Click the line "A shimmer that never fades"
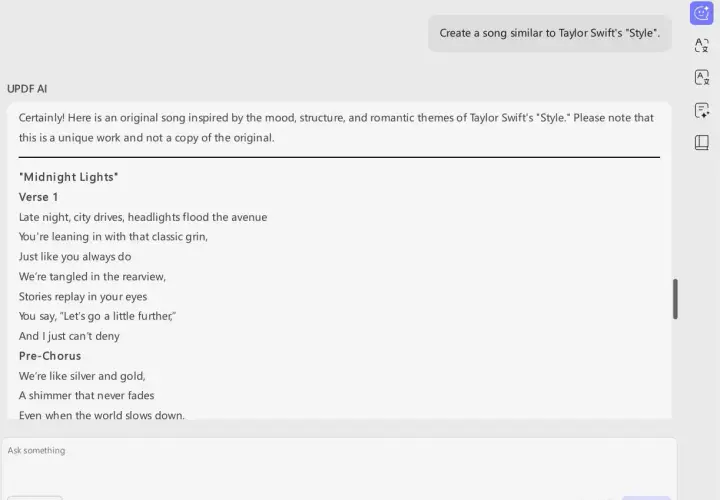Image resolution: width=720 pixels, height=500 pixels. click(86, 395)
